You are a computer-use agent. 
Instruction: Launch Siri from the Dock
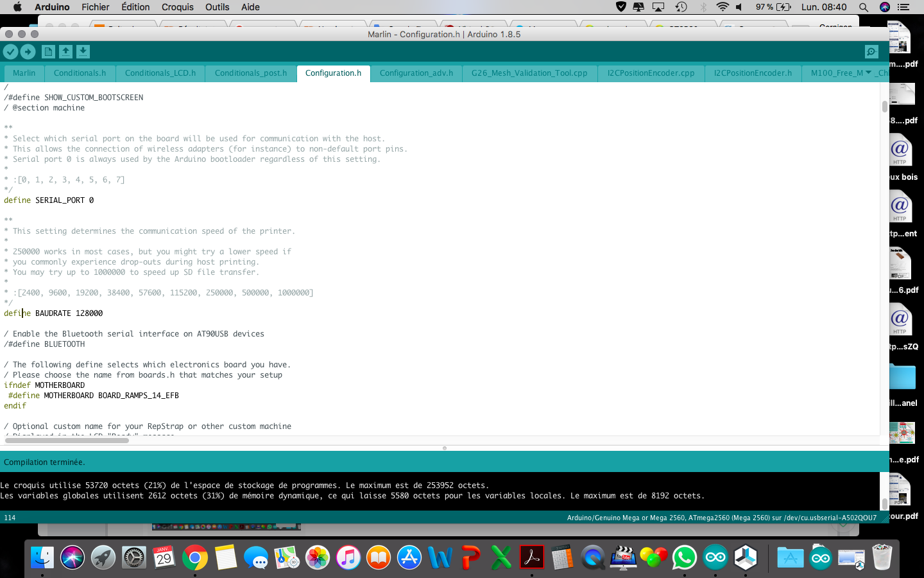tap(73, 557)
